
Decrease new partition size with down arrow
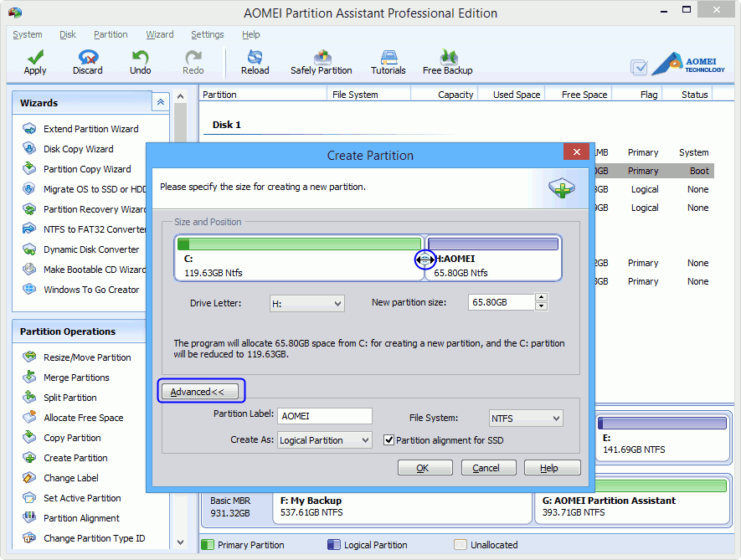(x=541, y=306)
